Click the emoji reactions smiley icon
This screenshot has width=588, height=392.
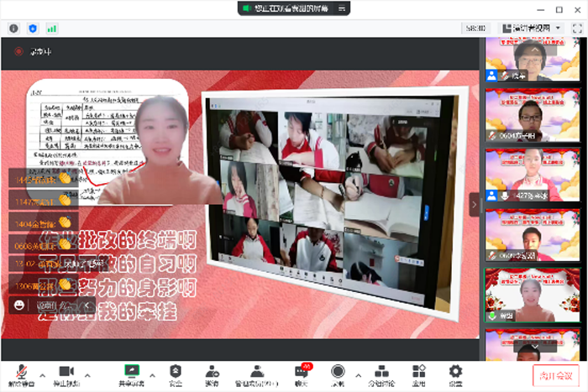(19, 306)
